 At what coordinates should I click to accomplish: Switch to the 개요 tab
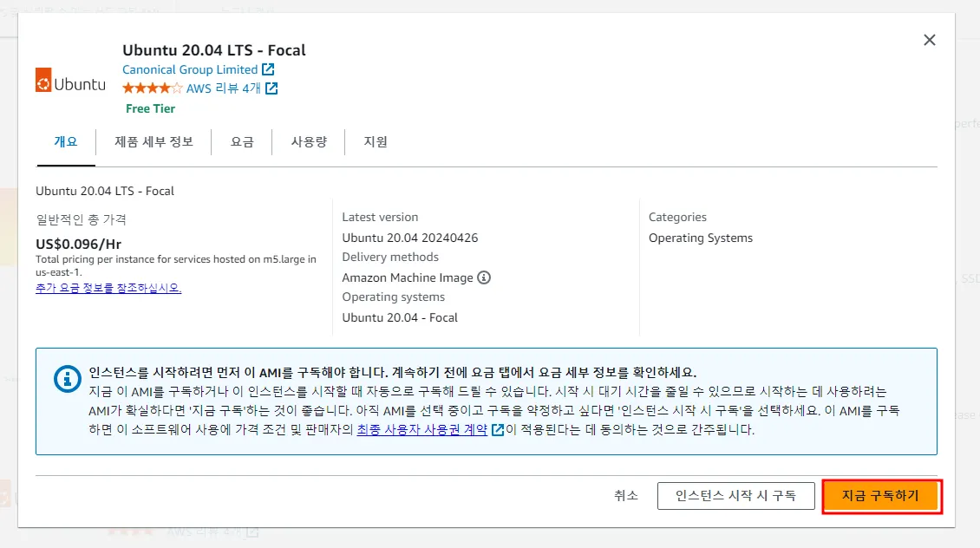(66, 142)
